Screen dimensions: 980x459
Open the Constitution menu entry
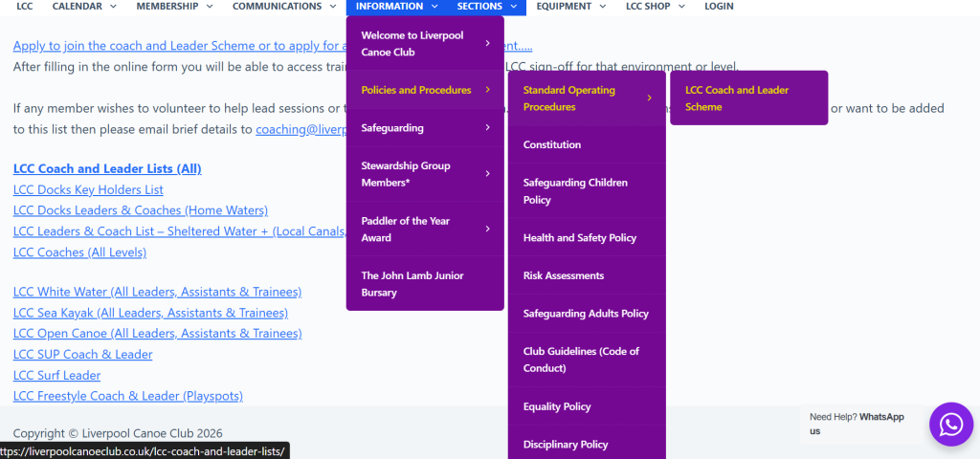coord(552,145)
